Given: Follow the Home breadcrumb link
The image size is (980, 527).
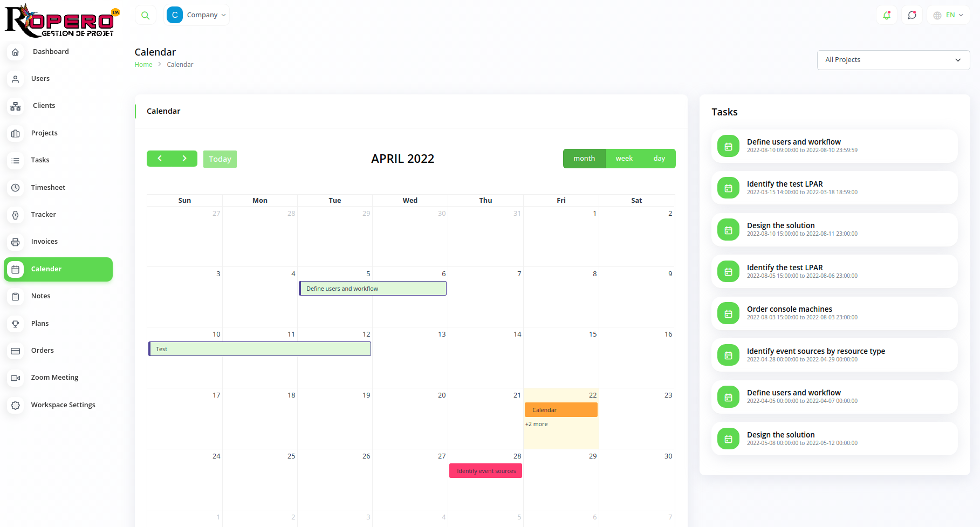Looking at the screenshot, I should click(x=143, y=65).
